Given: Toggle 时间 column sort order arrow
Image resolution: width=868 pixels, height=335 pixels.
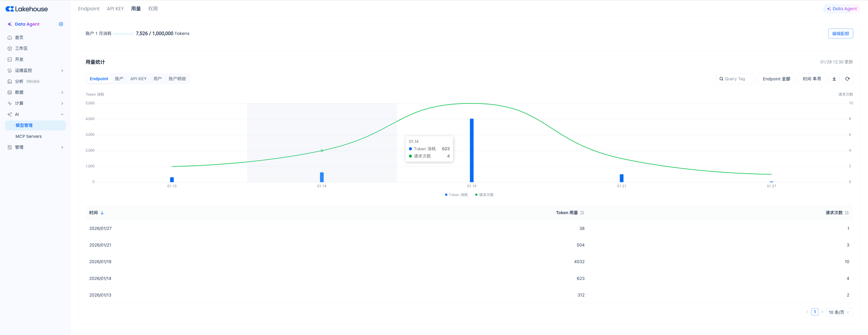Looking at the screenshot, I should 102,213.
